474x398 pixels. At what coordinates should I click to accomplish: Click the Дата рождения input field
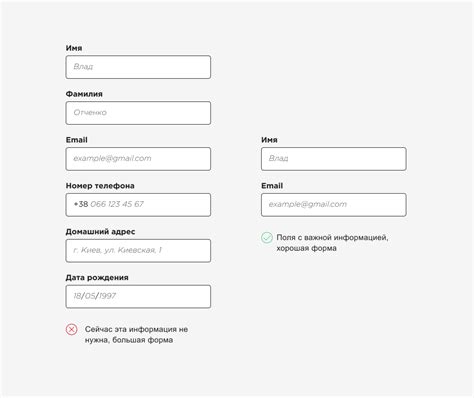pos(138,297)
